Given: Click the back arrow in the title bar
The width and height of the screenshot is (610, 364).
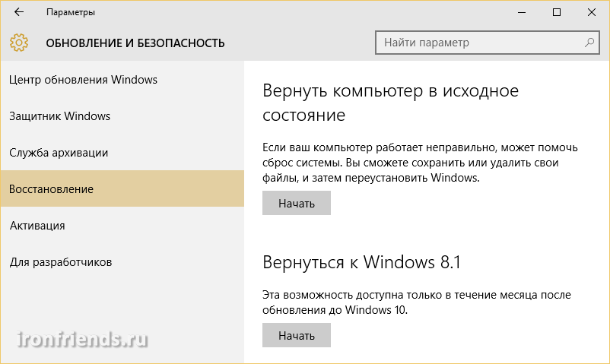Looking at the screenshot, I should tap(19, 13).
